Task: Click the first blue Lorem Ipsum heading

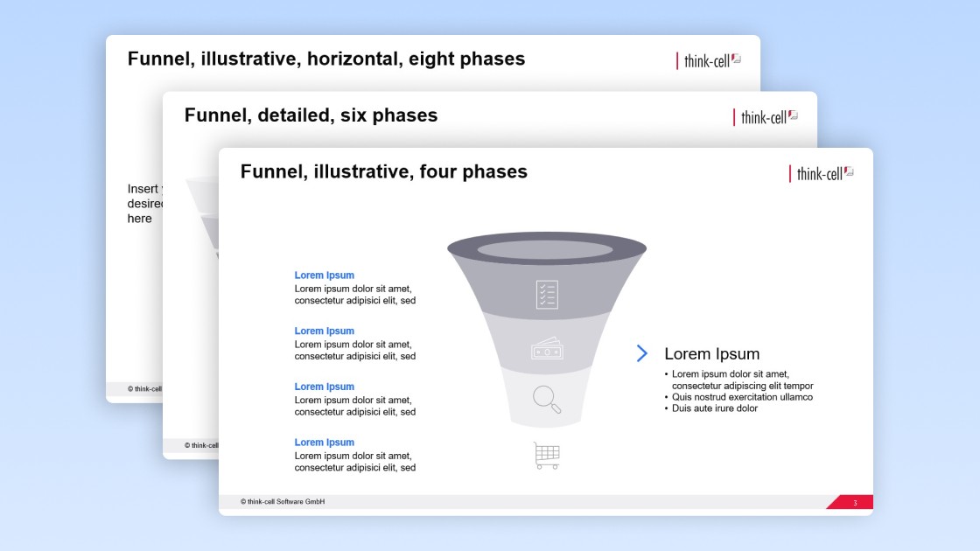Action: tap(324, 275)
